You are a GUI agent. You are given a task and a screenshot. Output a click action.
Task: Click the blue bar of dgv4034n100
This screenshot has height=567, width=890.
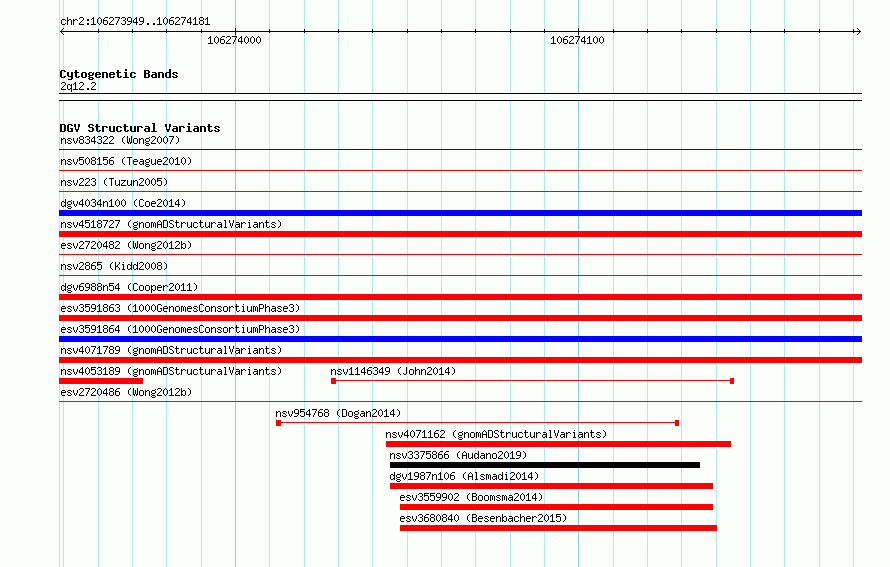[460, 213]
